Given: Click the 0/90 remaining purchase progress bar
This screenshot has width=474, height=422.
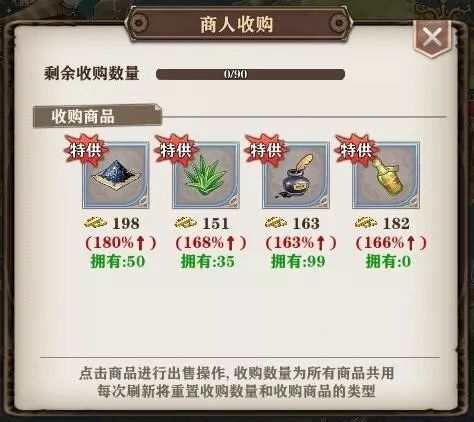Looking at the screenshot, I should click(x=250, y=74).
